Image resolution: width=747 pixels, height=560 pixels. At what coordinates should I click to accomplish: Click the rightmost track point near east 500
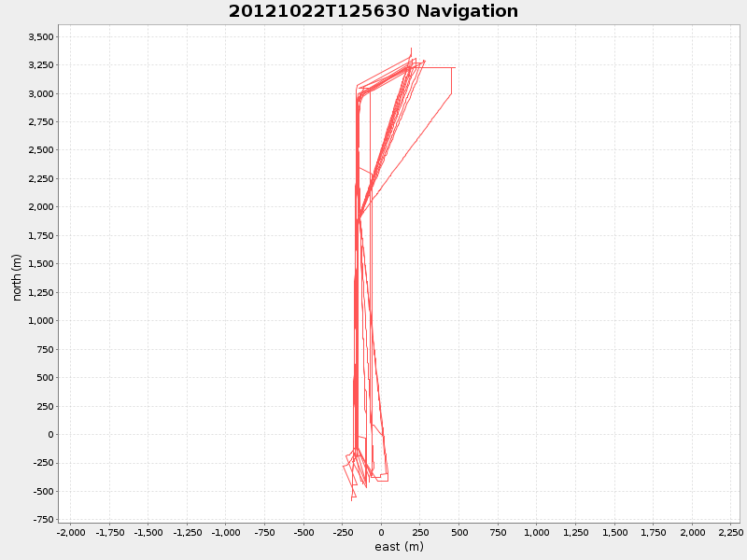coord(455,67)
